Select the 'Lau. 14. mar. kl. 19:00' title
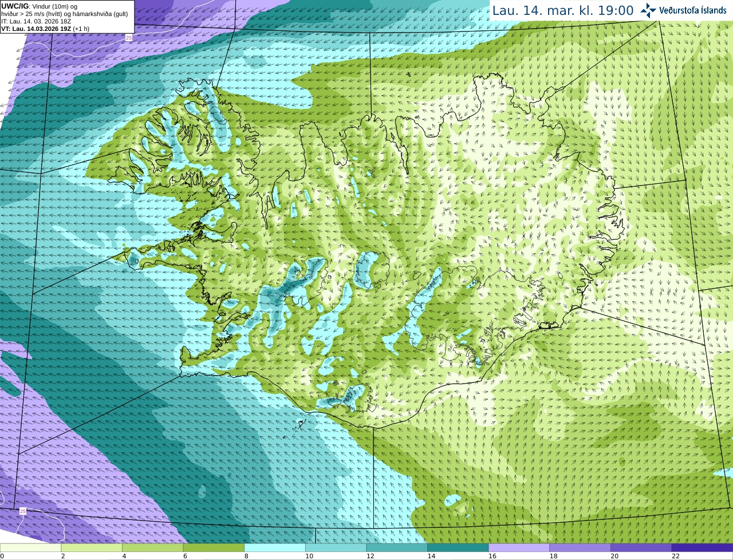Image resolution: width=733 pixels, height=560 pixels. click(x=563, y=10)
